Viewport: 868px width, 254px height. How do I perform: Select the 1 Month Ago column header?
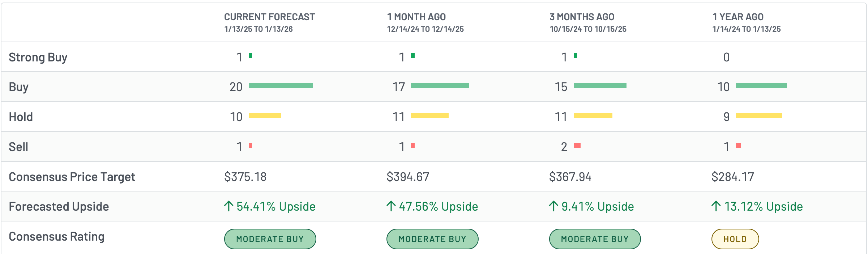click(x=416, y=17)
